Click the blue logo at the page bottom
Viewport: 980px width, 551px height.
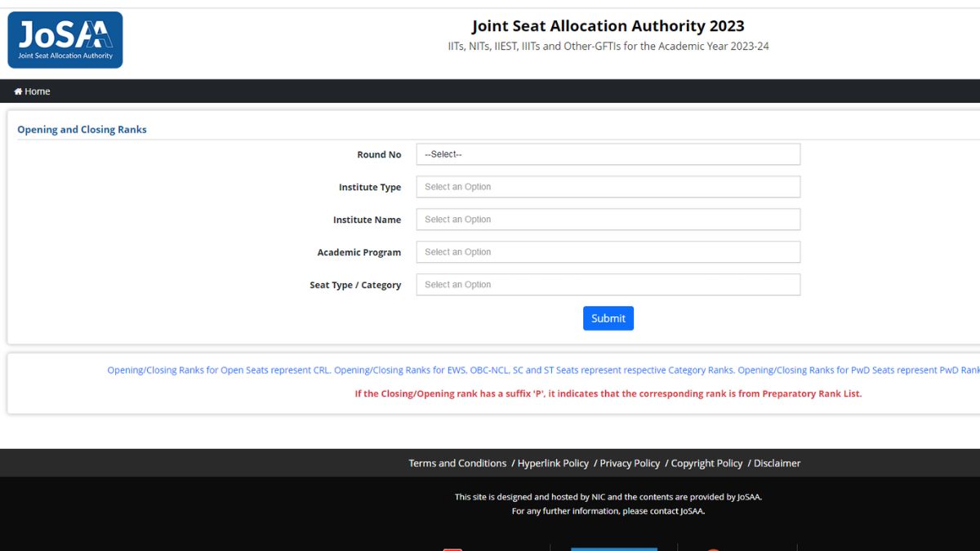tap(614, 549)
